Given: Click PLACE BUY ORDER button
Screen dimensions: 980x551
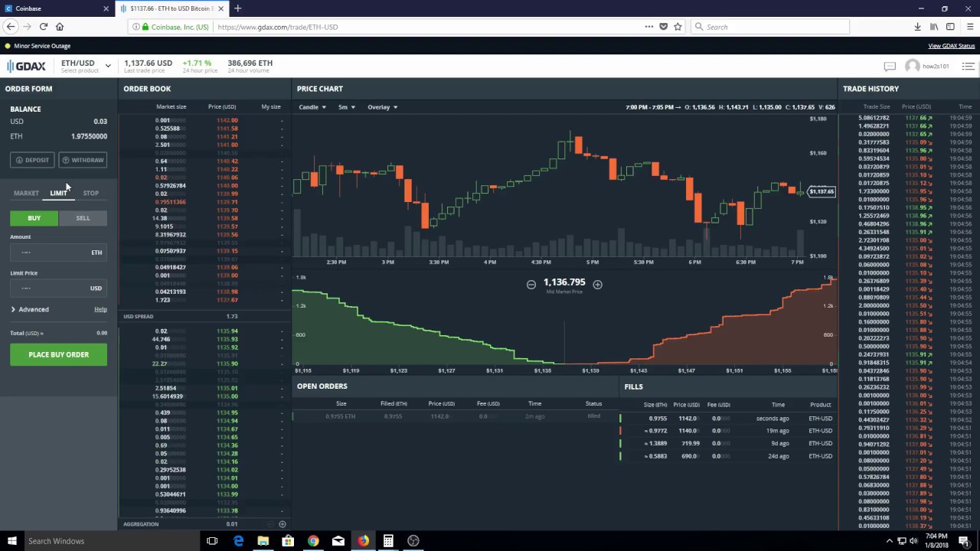Looking at the screenshot, I should pyautogui.click(x=58, y=354).
